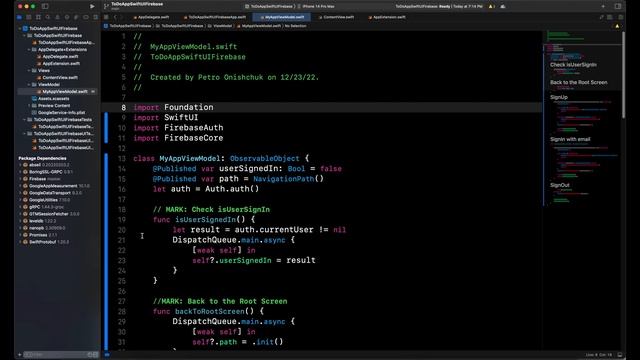Open the Issue navigator warning icon
640x360 pixels.
(x=57, y=17)
